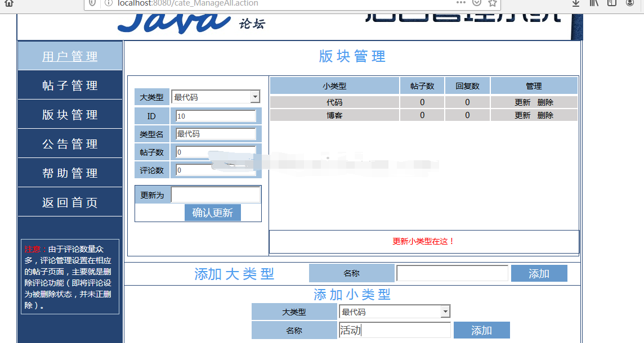
Task: Click the 小类型 column header
Action: tap(334, 85)
